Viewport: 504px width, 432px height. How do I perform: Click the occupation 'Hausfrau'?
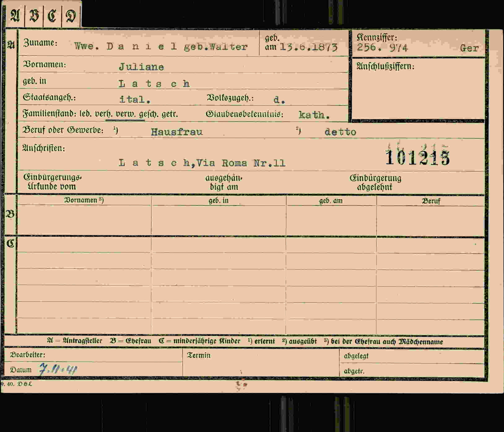pyautogui.click(x=177, y=132)
